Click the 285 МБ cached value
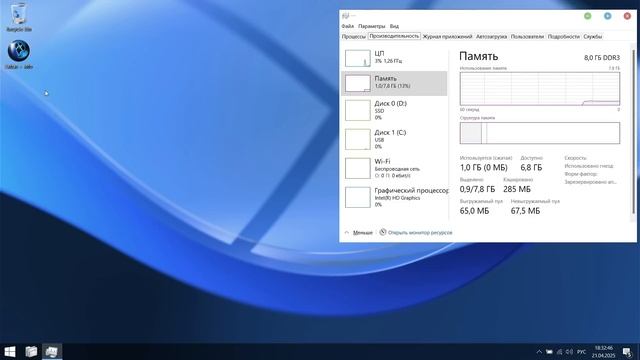Screen dimensions: 640x360 tap(517, 189)
